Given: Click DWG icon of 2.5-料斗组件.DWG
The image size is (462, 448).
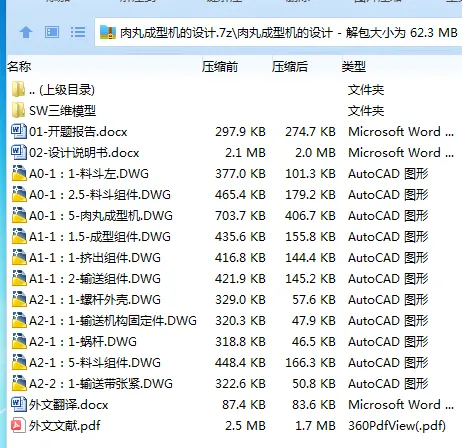Looking at the screenshot, I should (19, 194).
